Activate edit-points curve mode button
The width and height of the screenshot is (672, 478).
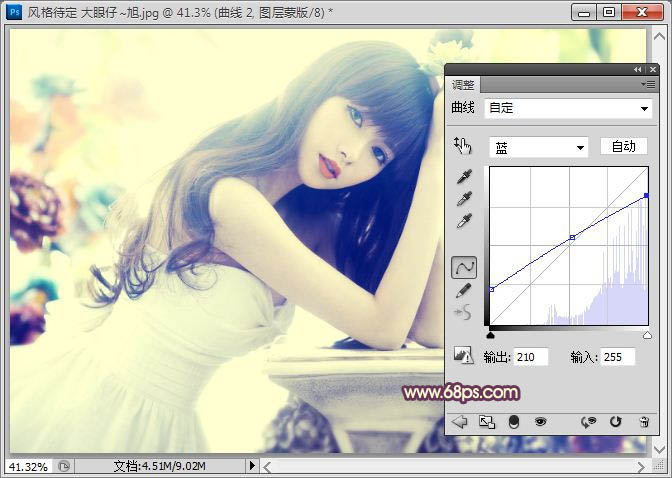464,267
